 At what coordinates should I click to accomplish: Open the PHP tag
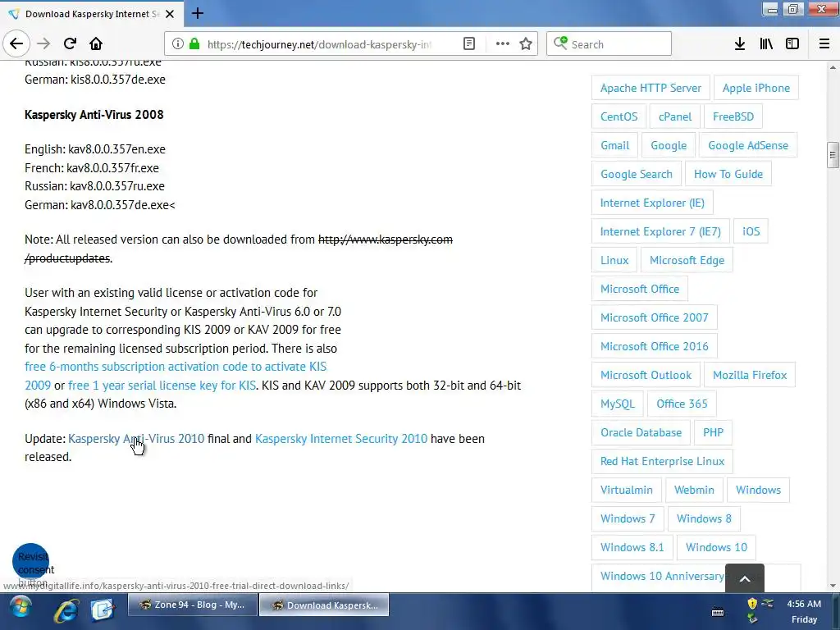[x=713, y=433]
